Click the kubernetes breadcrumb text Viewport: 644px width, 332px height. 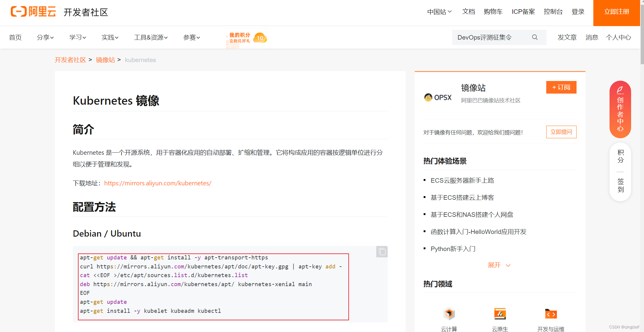point(140,60)
